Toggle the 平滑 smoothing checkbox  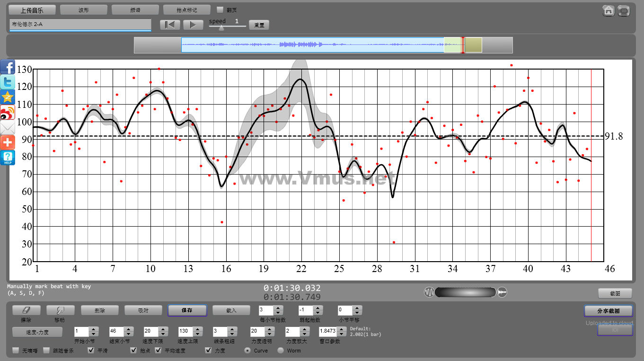click(91, 351)
